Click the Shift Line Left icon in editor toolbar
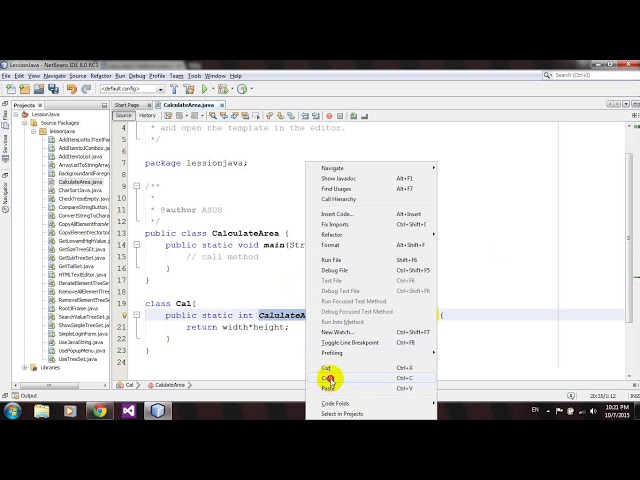640x480 pixels. click(305, 116)
